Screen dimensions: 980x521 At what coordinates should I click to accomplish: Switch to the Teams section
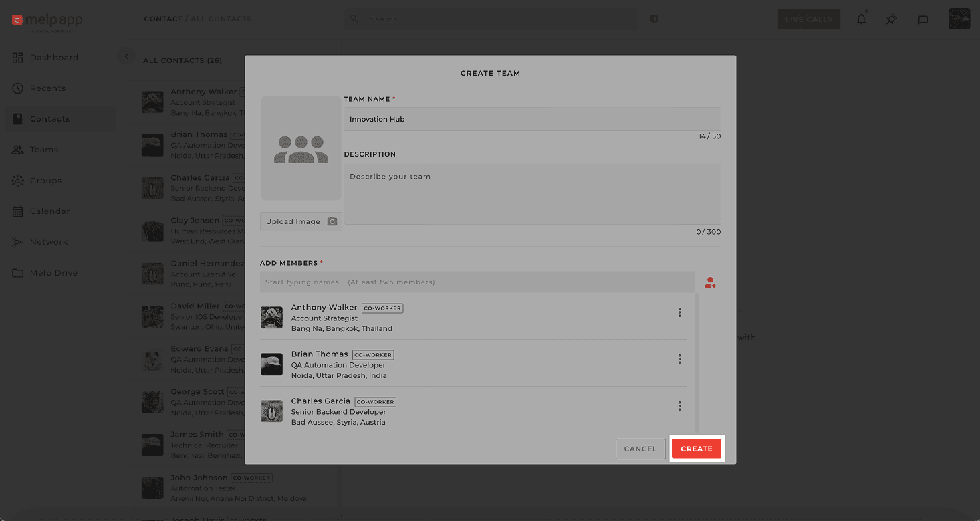click(x=43, y=149)
